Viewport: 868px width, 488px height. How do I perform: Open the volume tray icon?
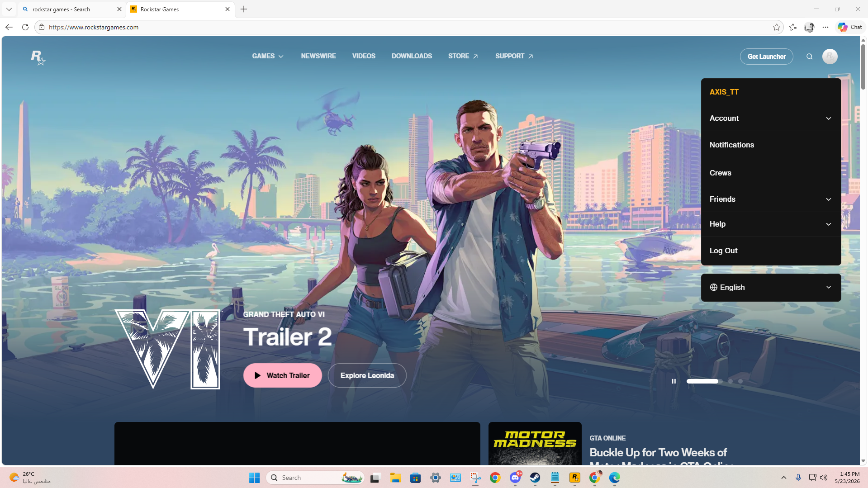[824, 478]
